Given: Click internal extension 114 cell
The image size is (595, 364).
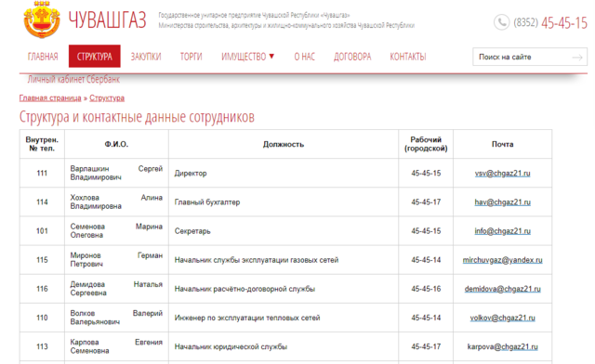Looking at the screenshot, I should (42, 202).
